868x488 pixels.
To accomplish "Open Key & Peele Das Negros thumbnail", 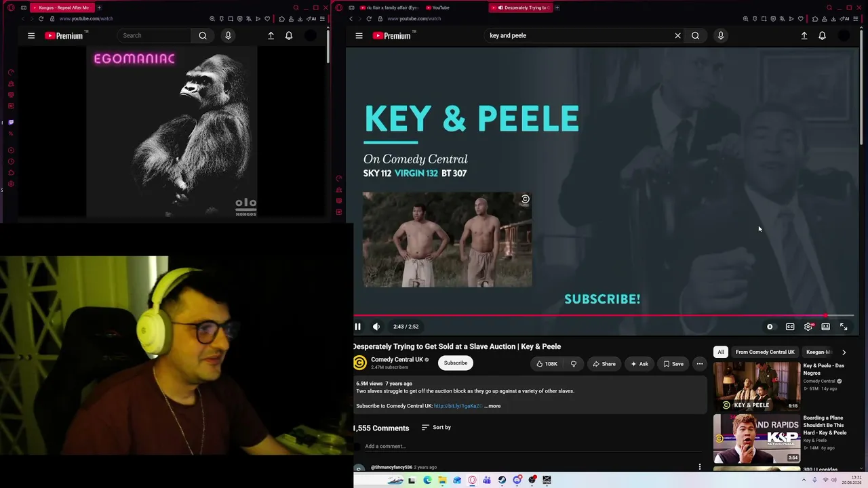I will point(757,386).
